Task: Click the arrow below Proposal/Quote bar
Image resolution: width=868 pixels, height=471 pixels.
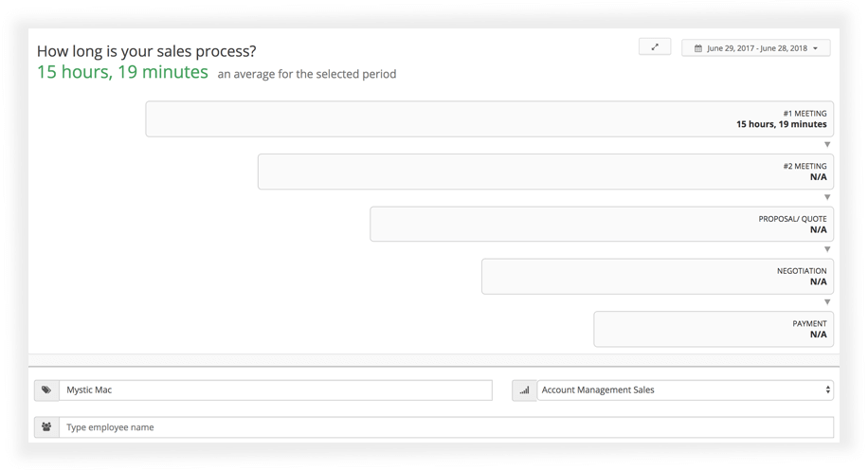Action: pos(827,249)
